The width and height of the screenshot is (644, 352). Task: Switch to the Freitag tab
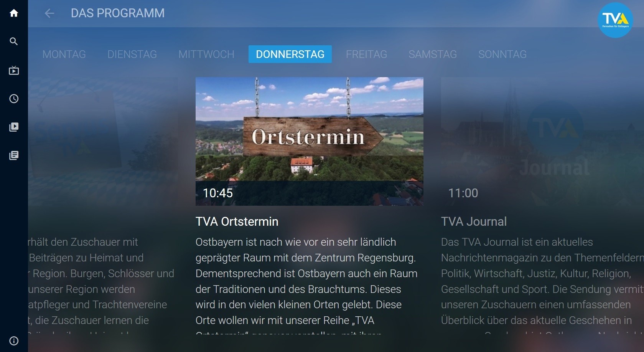[x=366, y=54]
